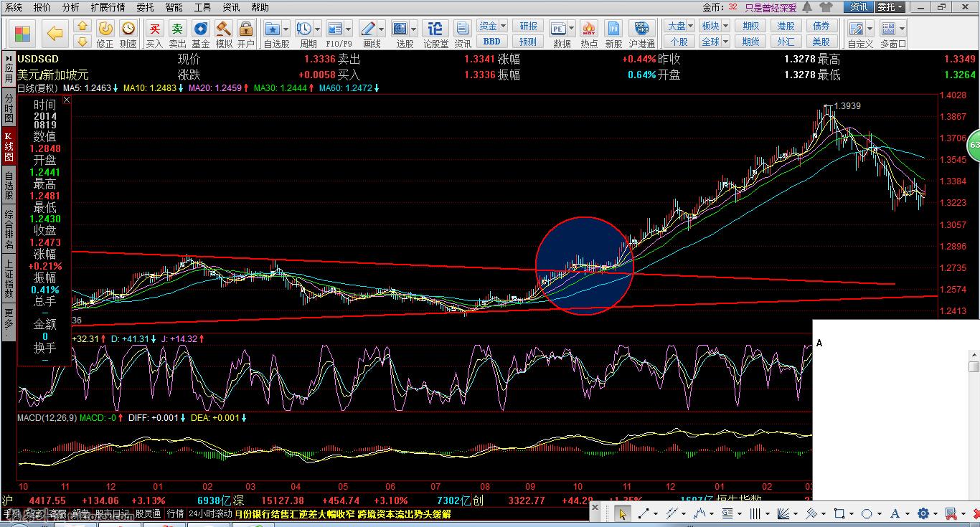Open the 分析 menu
980x527 pixels.
click(x=70, y=7)
